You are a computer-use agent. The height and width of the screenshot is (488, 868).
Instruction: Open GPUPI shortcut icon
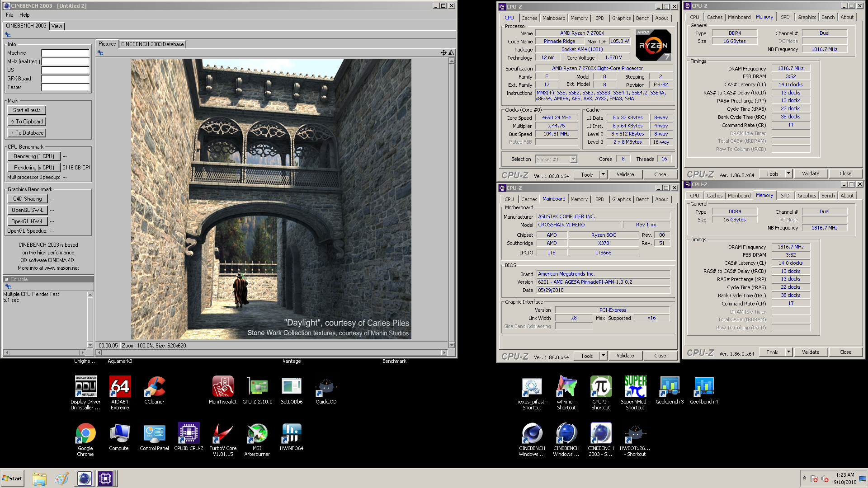pyautogui.click(x=601, y=392)
